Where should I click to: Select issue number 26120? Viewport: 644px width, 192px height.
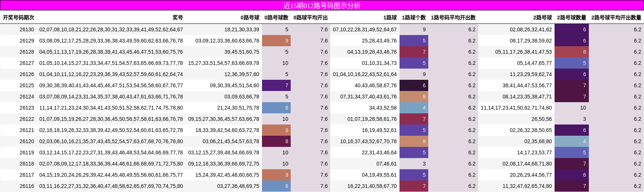point(27,141)
